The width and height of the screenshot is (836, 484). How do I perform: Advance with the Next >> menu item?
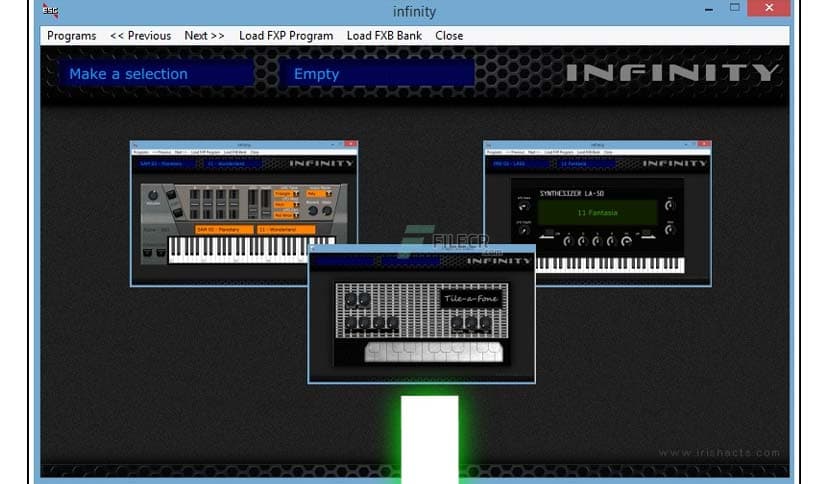tap(204, 36)
